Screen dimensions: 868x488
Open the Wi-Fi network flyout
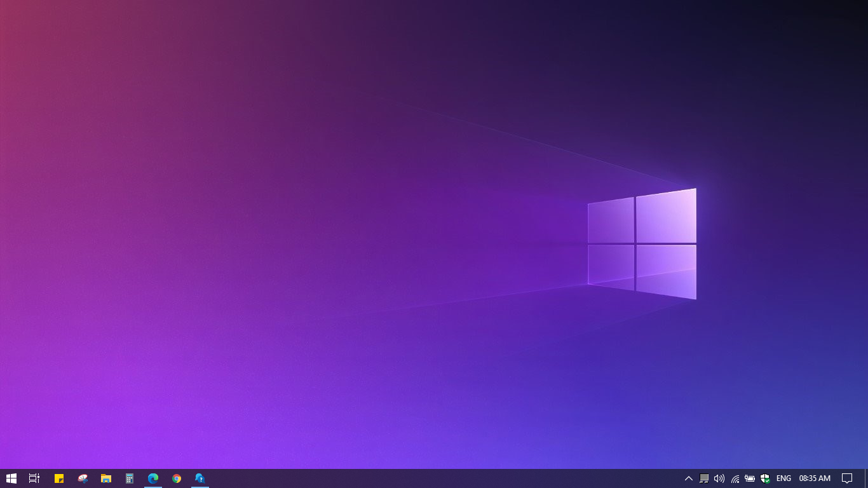pyautogui.click(x=735, y=478)
